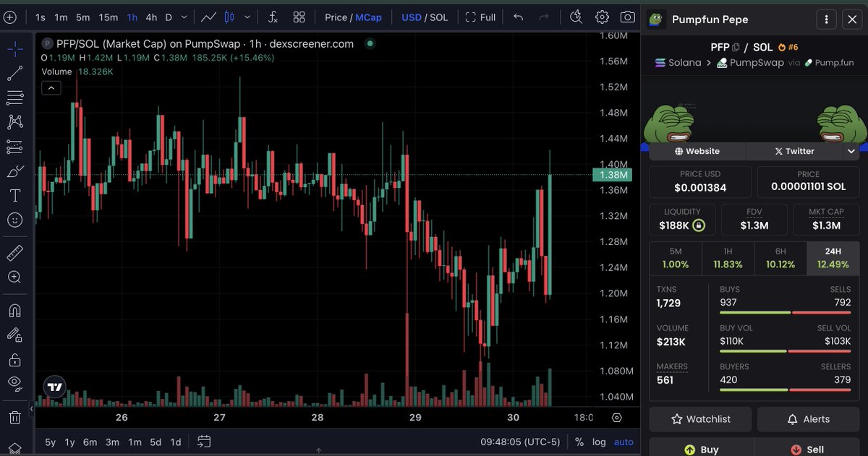The height and width of the screenshot is (456, 868).
Task: Open price scale settings icon near 18:00
Action: 617,418
